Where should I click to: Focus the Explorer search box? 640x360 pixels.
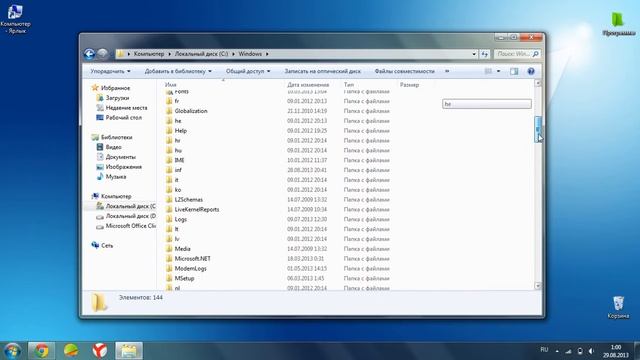517,54
